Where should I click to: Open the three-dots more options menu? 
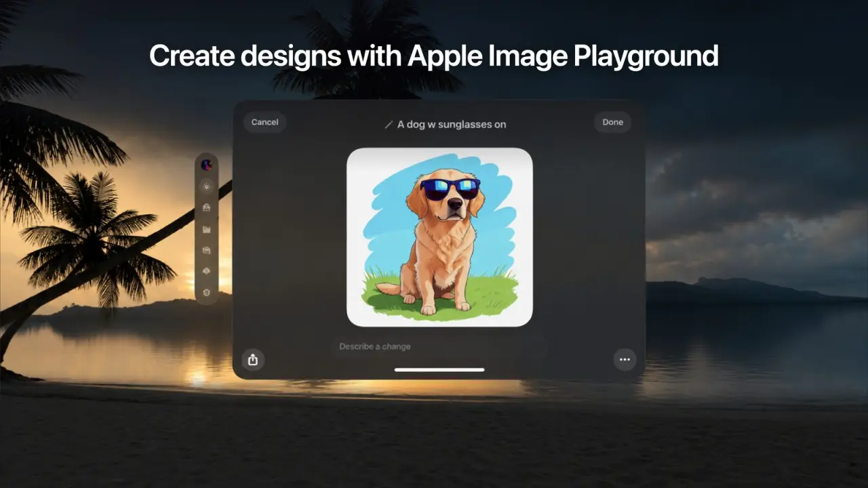tap(625, 359)
